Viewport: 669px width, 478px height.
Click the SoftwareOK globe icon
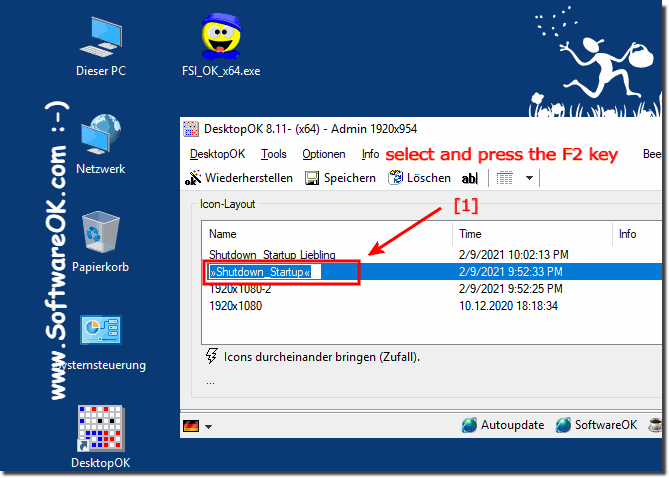click(563, 425)
